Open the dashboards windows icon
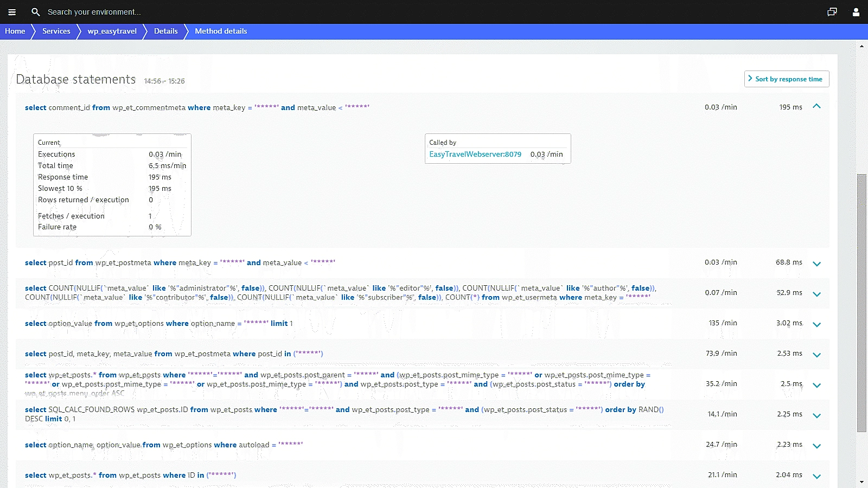The width and height of the screenshot is (868, 488). pos(832,12)
